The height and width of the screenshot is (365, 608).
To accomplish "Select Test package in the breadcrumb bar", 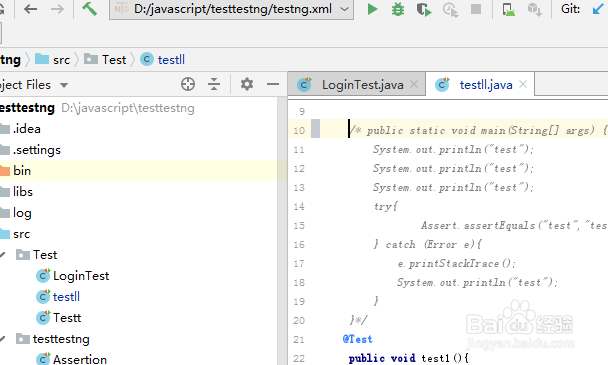I will [105, 60].
